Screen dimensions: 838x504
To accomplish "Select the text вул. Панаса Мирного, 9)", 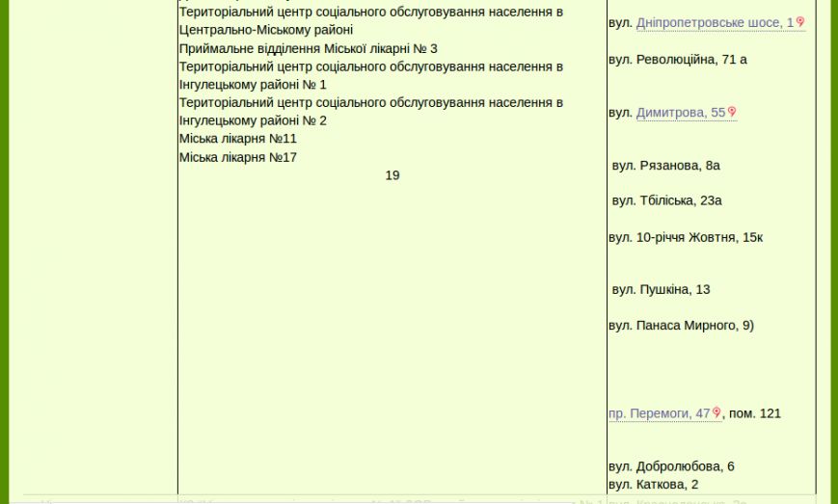I will [681, 326].
